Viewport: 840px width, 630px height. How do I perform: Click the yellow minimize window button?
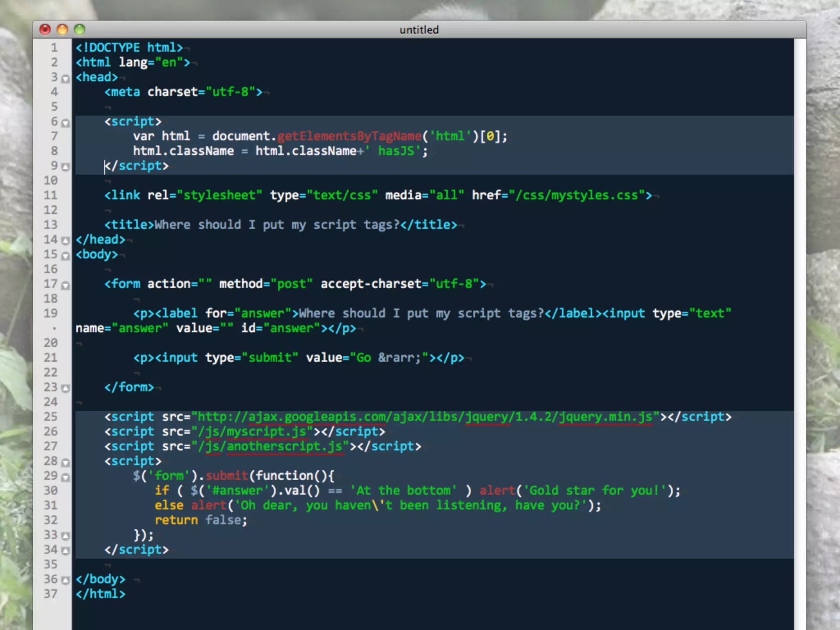[x=62, y=30]
